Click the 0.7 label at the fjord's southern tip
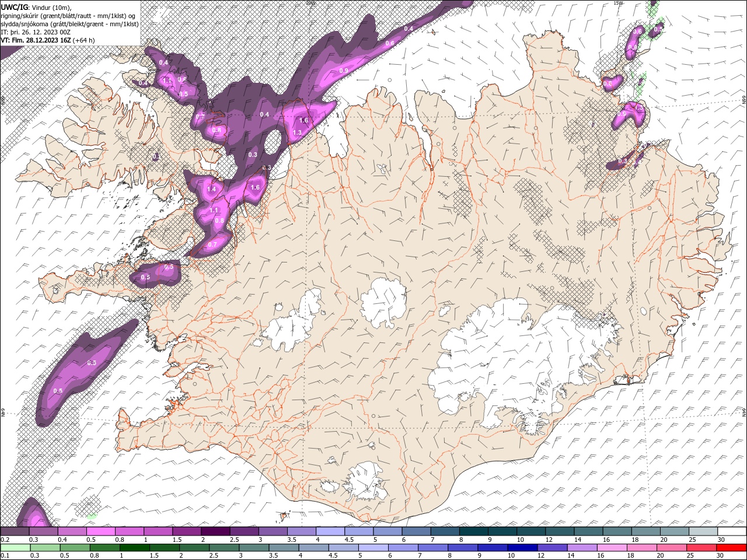 [x=212, y=244]
